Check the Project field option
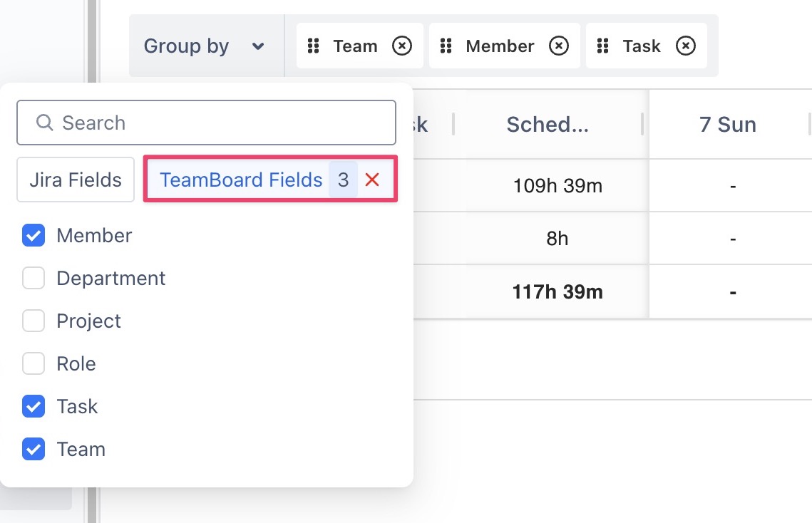The width and height of the screenshot is (812, 523). [x=34, y=321]
